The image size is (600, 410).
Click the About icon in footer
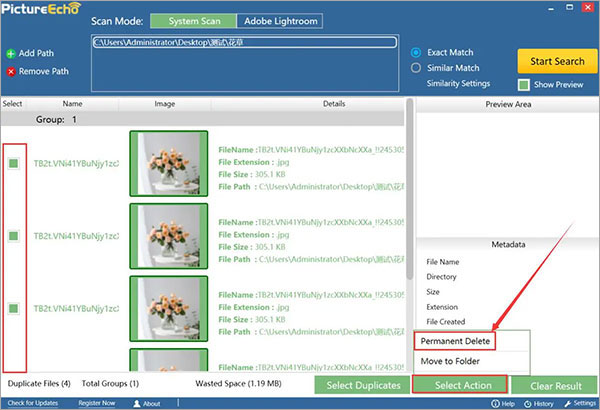pos(137,403)
